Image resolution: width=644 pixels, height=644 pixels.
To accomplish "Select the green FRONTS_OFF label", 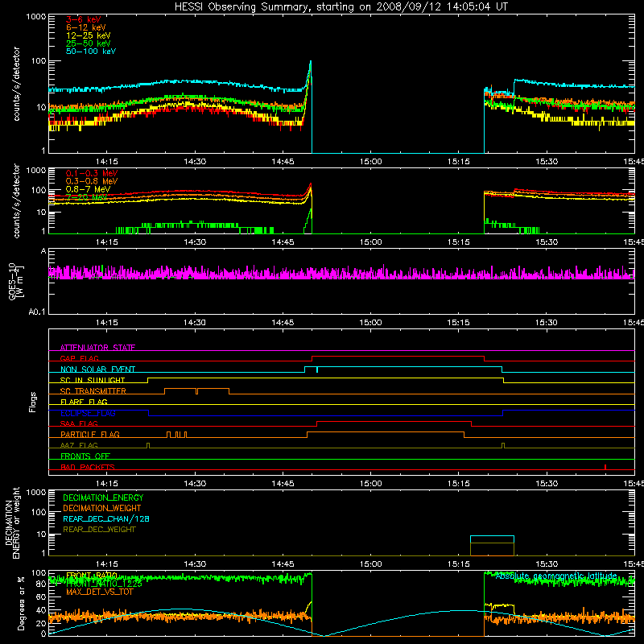I will tap(85, 456).
